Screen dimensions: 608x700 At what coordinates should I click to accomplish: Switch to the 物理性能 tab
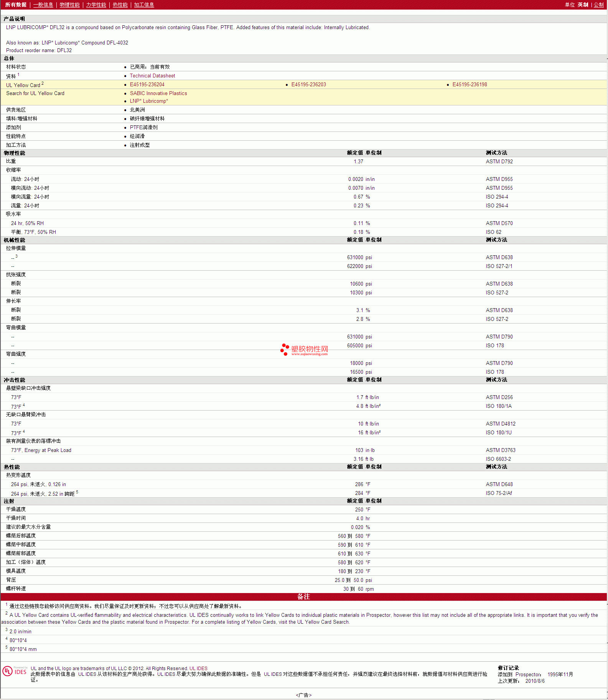point(69,5)
